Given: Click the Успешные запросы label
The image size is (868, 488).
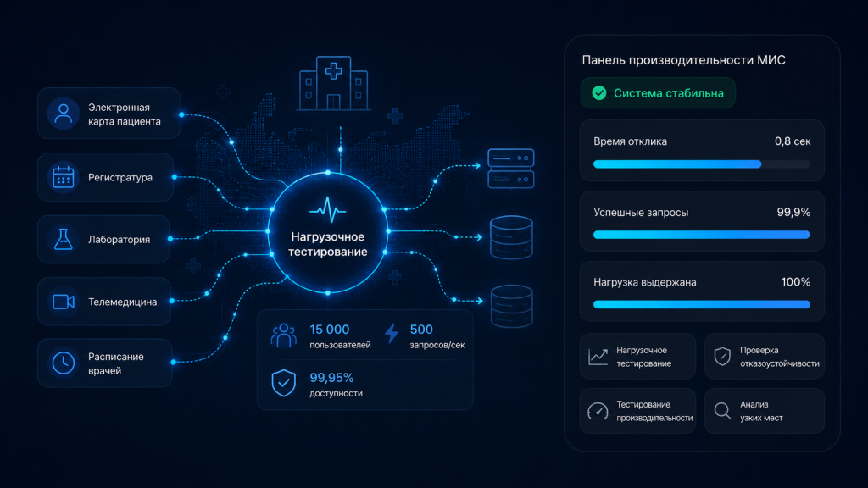Looking at the screenshot, I should click(641, 213).
